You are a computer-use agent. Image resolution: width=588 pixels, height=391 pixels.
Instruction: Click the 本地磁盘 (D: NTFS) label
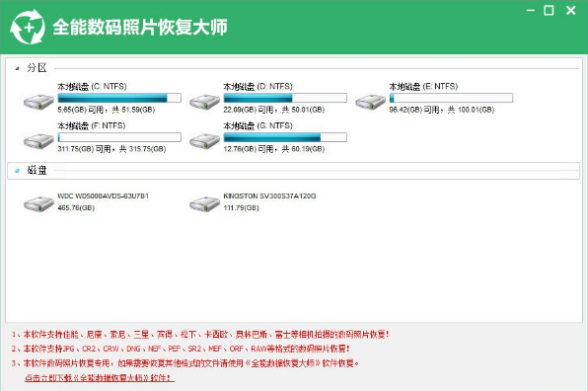(257, 87)
